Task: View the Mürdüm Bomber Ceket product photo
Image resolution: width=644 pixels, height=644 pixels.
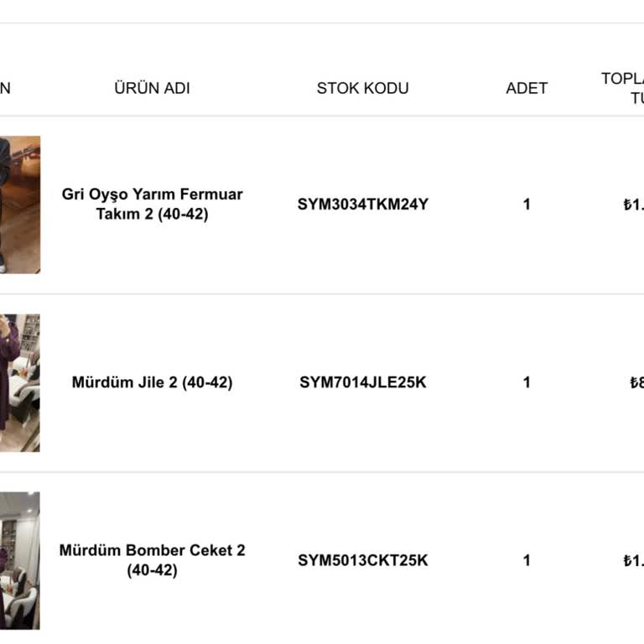Action: click(19, 560)
